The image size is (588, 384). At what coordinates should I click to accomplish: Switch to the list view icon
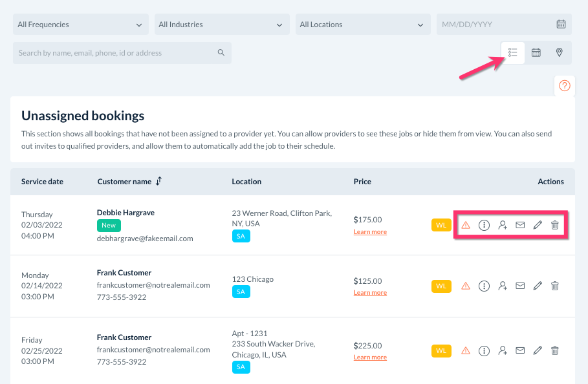[513, 53]
